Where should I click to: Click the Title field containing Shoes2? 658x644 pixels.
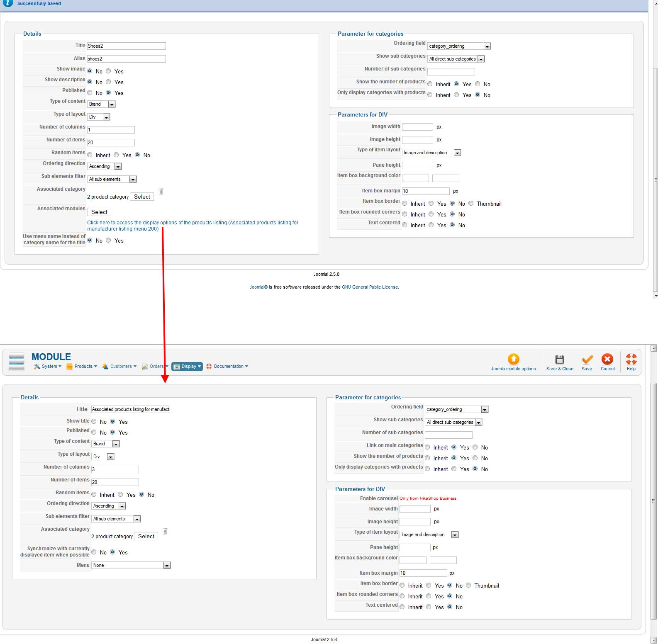(x=127, y=46)
